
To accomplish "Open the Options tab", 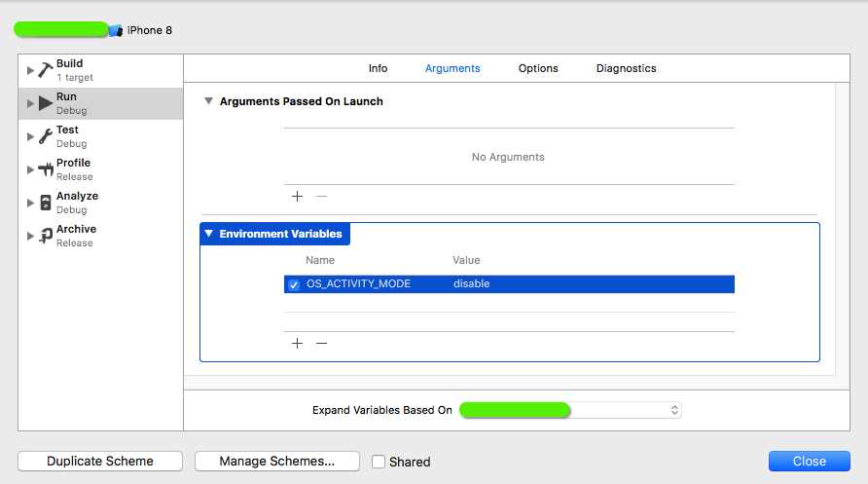I will click(538, 68).
